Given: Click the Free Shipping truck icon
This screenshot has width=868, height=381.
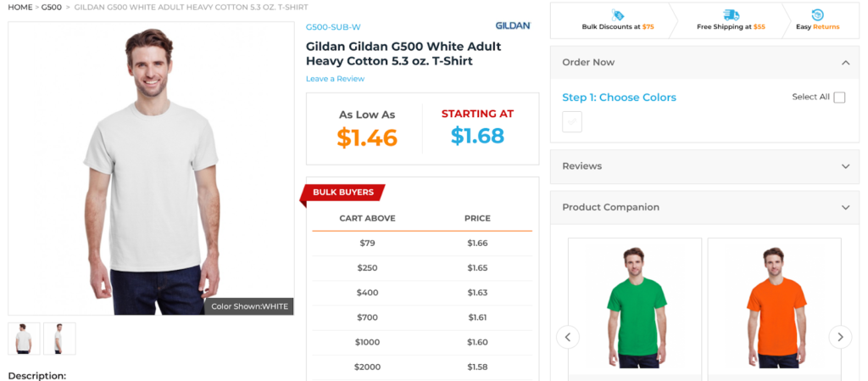Looking at the screenshot, I should (x=731, y=14).
